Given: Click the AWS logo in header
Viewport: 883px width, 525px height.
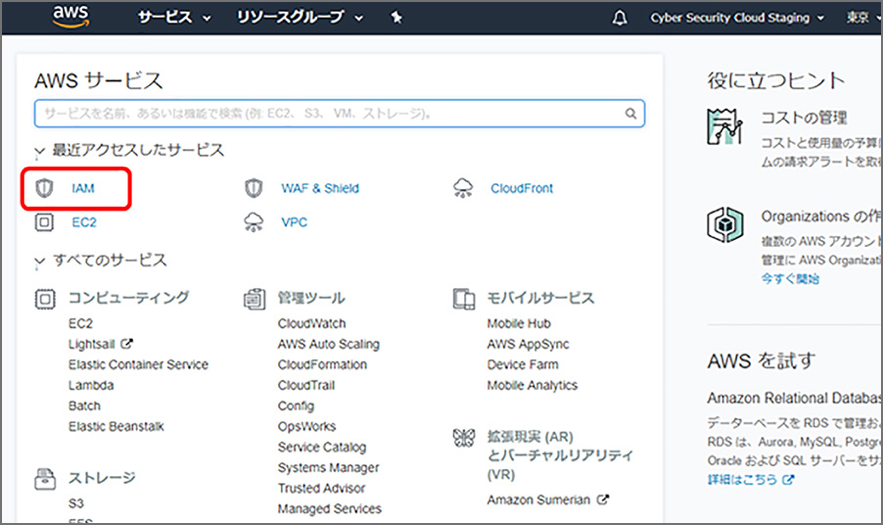Looking at the screenshot, I should point(72,16).
